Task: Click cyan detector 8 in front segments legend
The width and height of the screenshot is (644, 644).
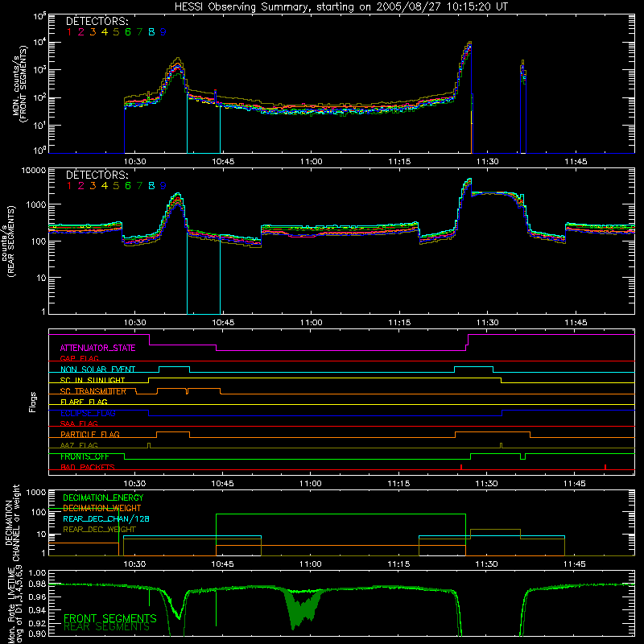Action: pos(151,32)
